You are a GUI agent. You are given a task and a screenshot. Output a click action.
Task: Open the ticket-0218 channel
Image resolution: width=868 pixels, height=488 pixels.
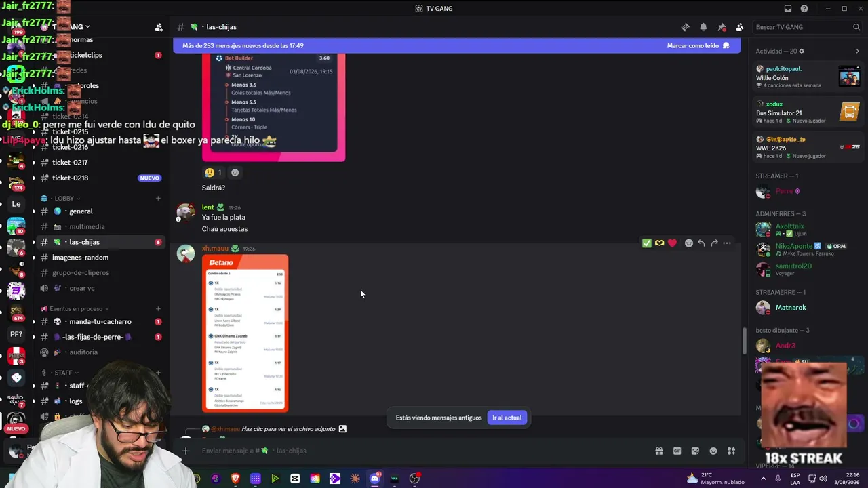click(100, 178)
